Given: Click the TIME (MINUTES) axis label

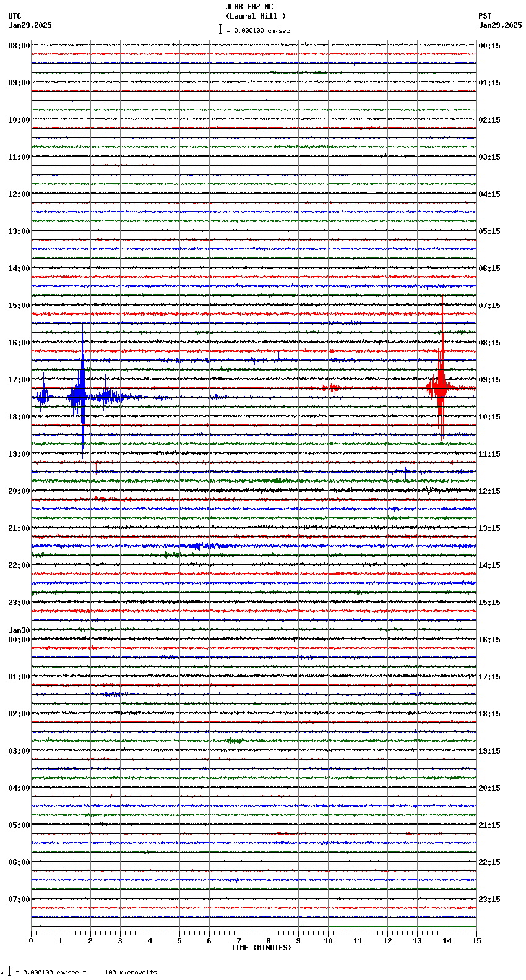Looking at the screenshot, I should (261, 948).
